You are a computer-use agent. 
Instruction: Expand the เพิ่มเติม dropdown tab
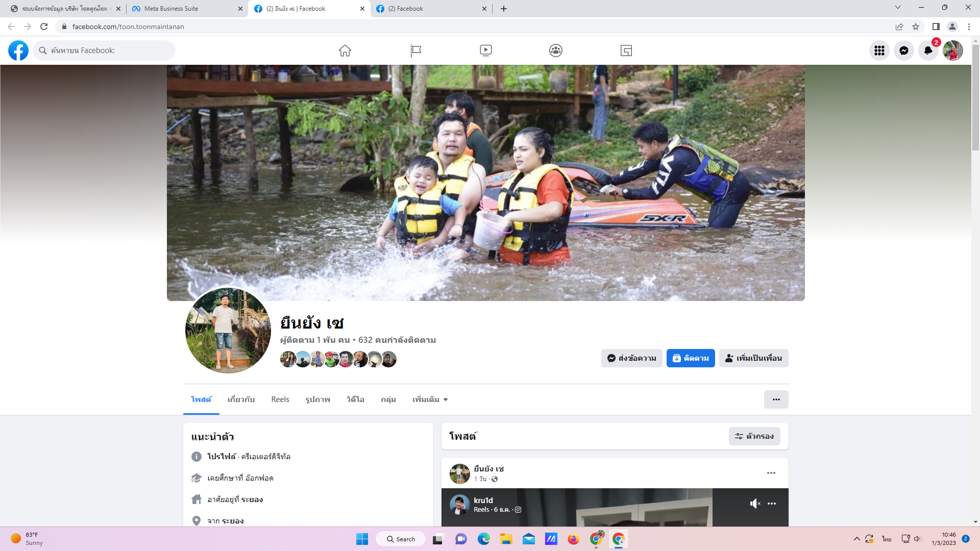pos(430,399)
